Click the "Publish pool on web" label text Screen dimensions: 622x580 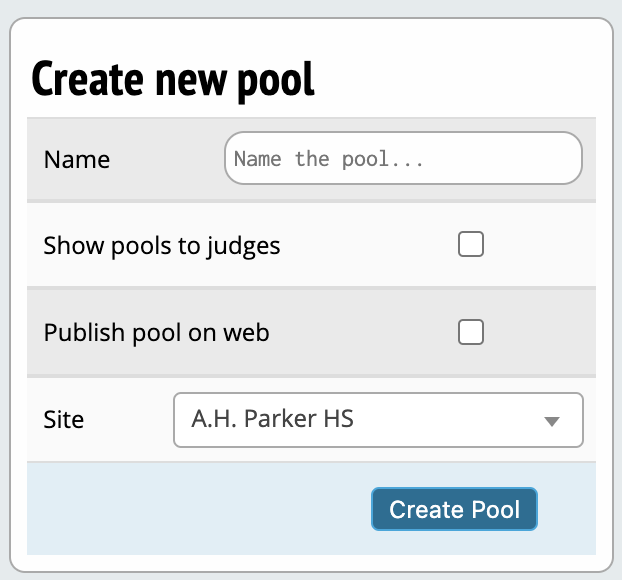[156, 332]
